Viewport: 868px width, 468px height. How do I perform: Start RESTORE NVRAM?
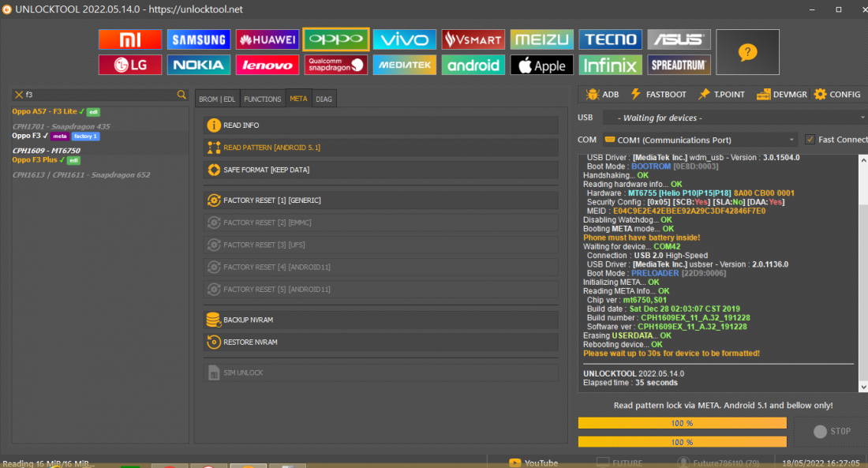[381, 342]
